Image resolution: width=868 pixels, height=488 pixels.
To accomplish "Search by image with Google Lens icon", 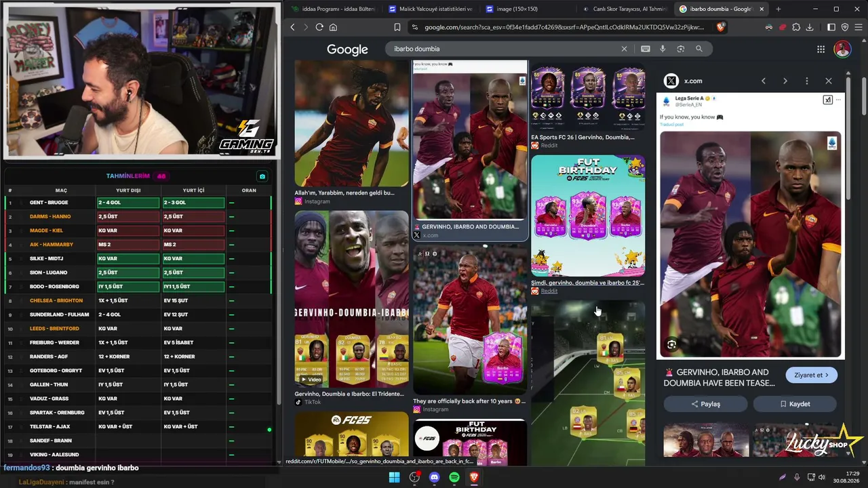I will [x=681, y=49].
